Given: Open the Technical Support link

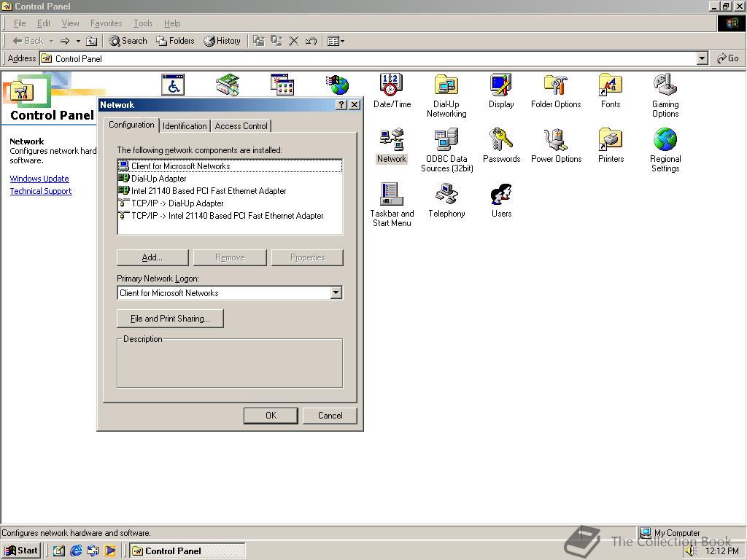Looking at the screenshot, I should coord(41,191).
